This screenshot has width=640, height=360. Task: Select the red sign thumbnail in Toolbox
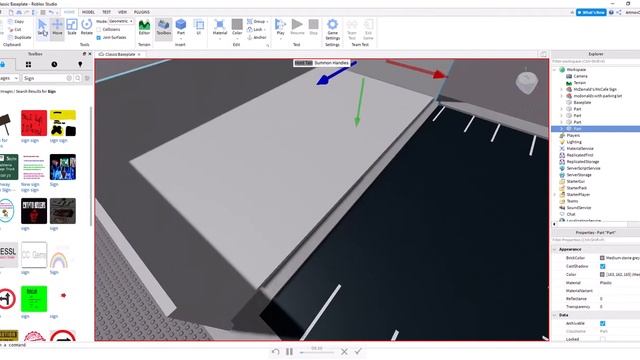click(34, 123)
